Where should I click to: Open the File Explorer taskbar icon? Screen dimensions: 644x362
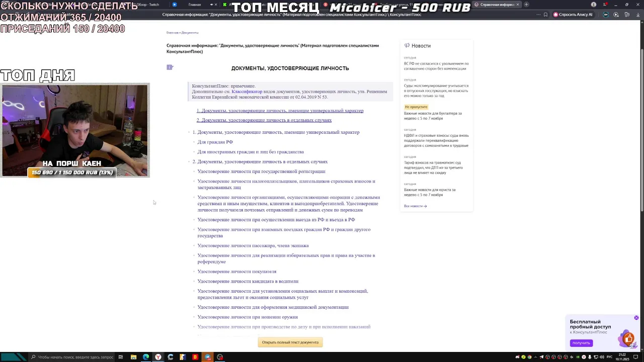[x=133, y=357]
